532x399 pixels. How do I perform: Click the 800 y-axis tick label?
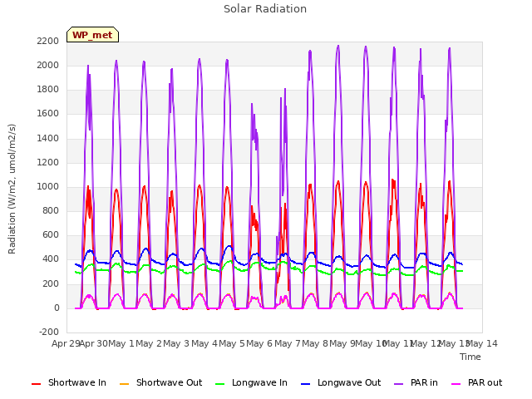[51, 210]
